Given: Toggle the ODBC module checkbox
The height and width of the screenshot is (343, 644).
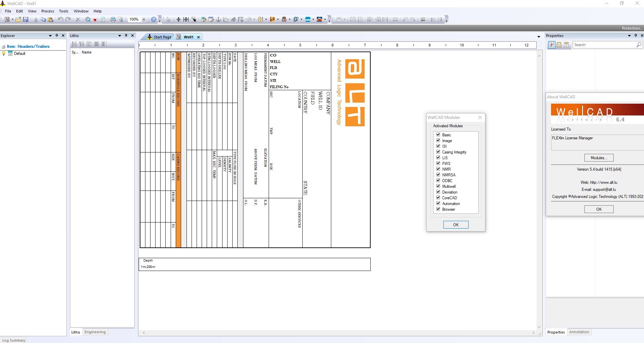Looking at the screenshot, I should 438,180.
